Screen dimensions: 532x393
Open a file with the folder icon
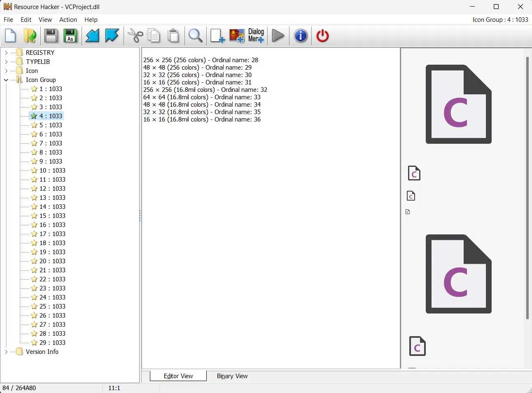tap(30, 36)
